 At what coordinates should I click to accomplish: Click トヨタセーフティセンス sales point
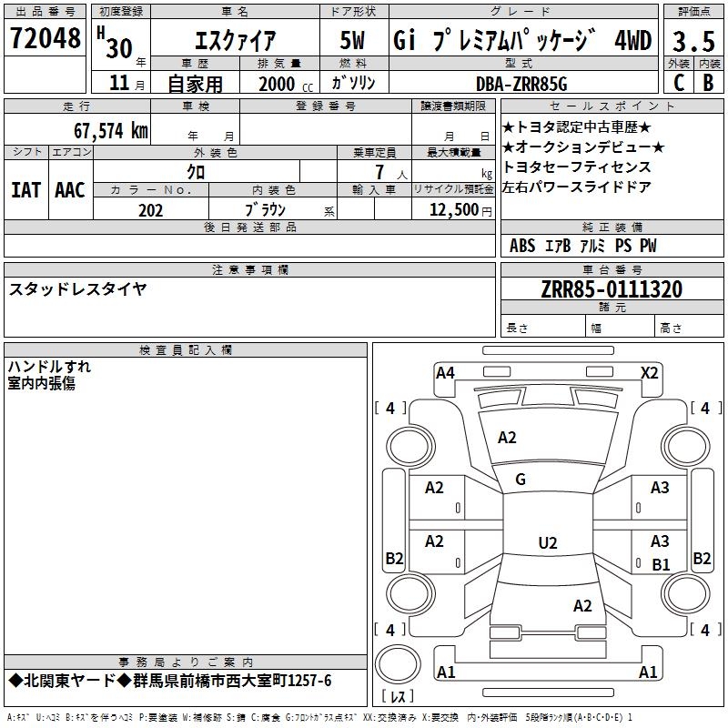(x=577, y=167)
